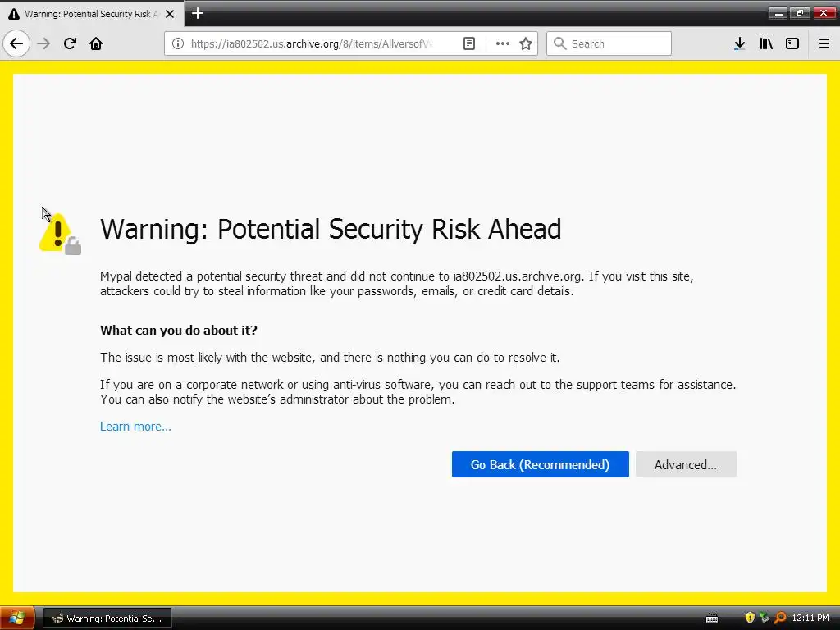Reload the current page

point(70,43)
